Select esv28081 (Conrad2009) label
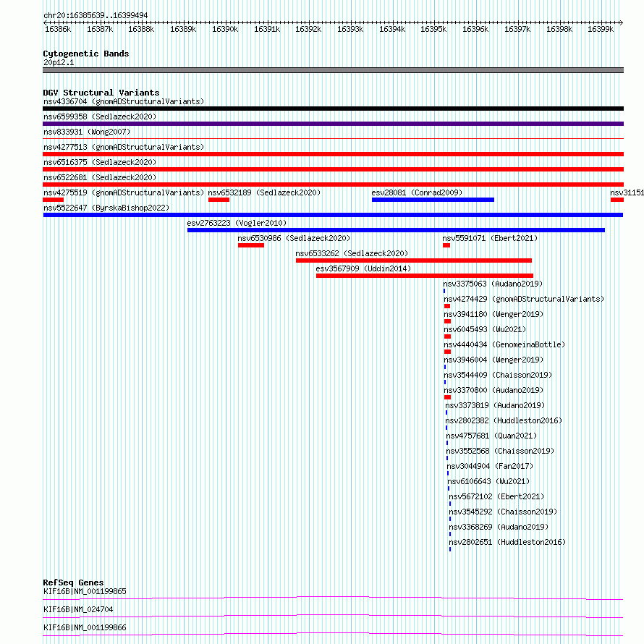Image resolution: width=644 pixels, height=644 pixels. 417,192
